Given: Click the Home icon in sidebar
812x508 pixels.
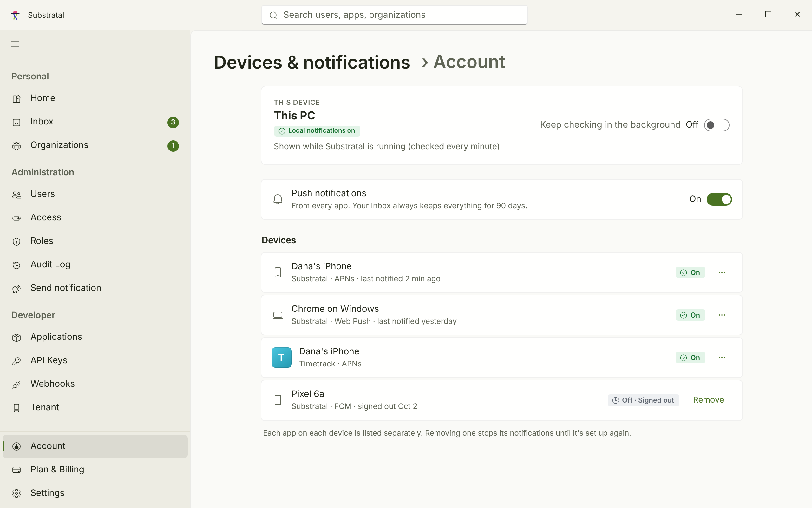Looking at the screenshot, I should click(x=16, y=98).
